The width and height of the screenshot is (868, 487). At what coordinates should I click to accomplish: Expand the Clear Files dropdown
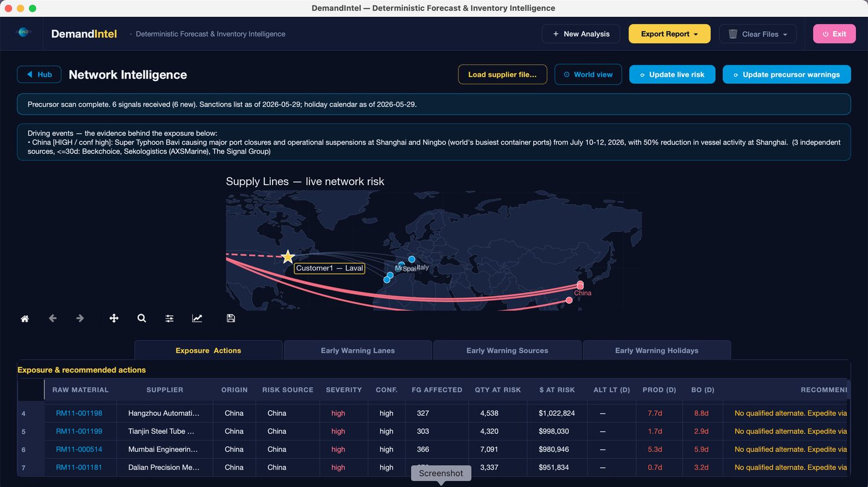(x=758, y=34)
